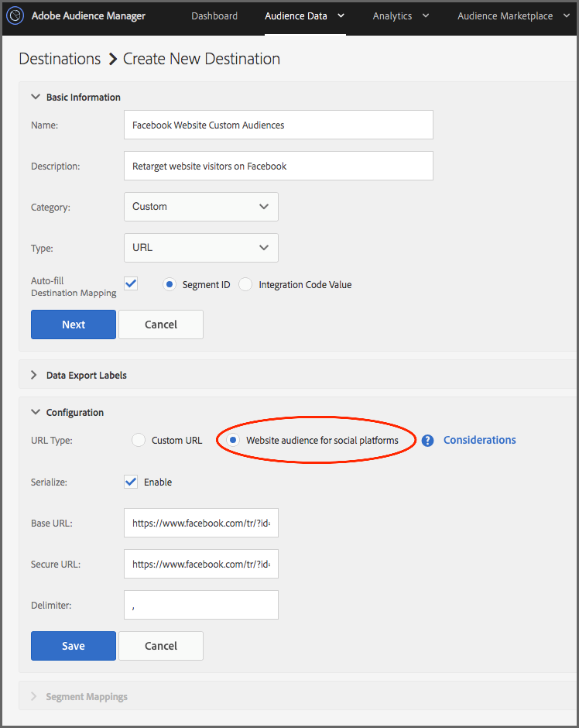Collapse the Configuration section
The image size is (579, 728).
click(x=36, y=412)
